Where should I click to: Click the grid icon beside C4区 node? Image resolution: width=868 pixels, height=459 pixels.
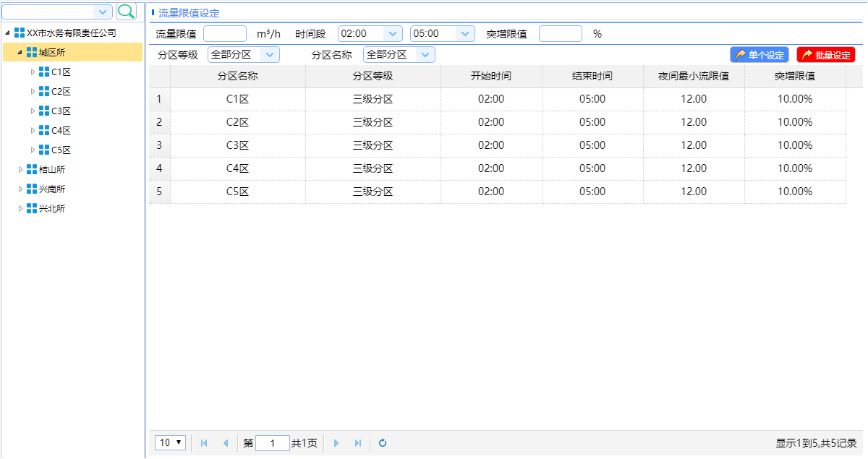[44, 130]
